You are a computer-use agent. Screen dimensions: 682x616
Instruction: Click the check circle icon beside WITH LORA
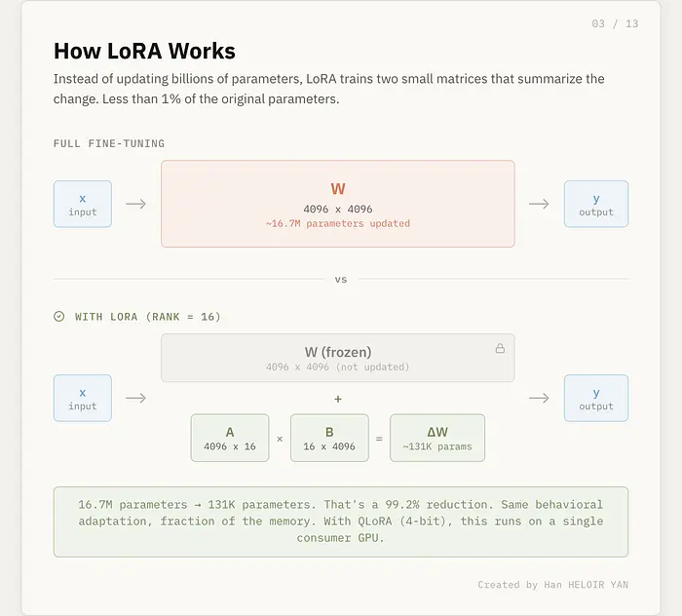(58, 317)
